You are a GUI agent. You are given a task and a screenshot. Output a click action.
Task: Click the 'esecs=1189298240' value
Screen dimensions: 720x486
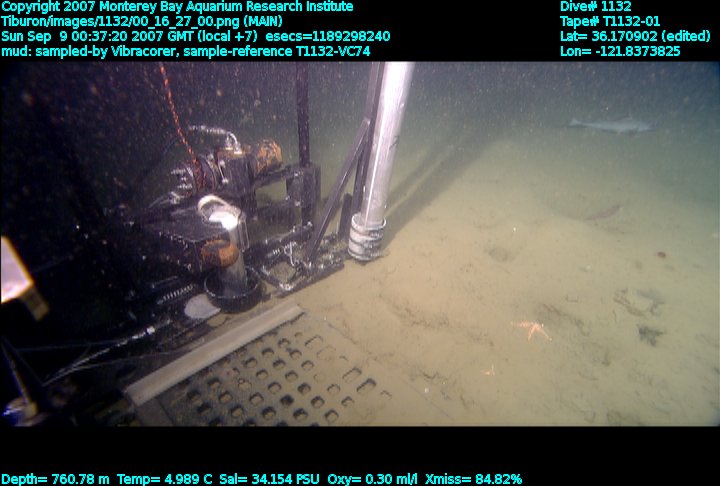[327, 36]
